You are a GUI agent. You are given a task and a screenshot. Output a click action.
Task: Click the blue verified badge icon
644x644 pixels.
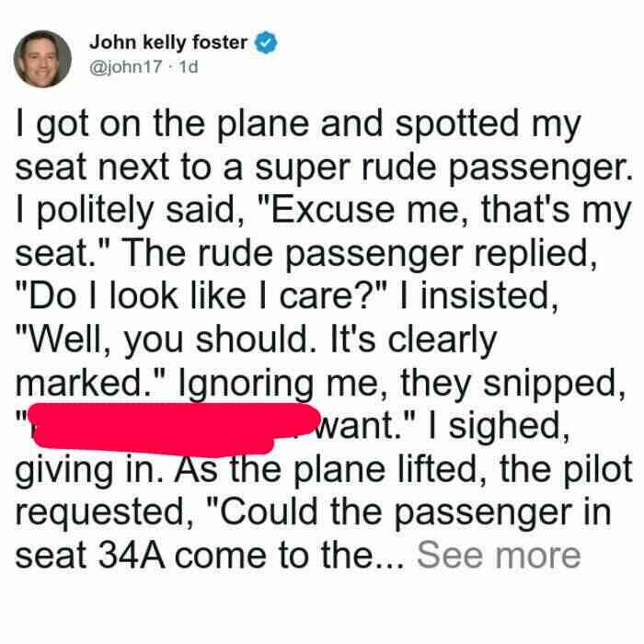pos(267,42)
